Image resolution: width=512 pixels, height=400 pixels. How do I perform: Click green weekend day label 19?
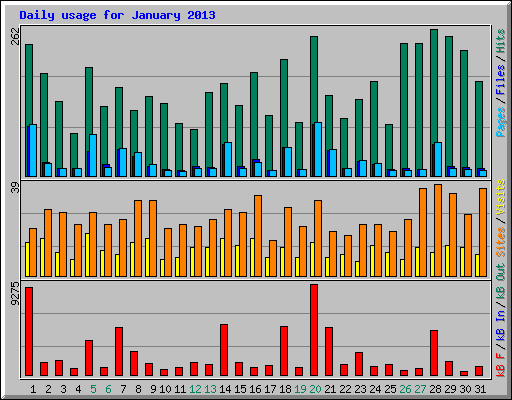click(300, 389)
